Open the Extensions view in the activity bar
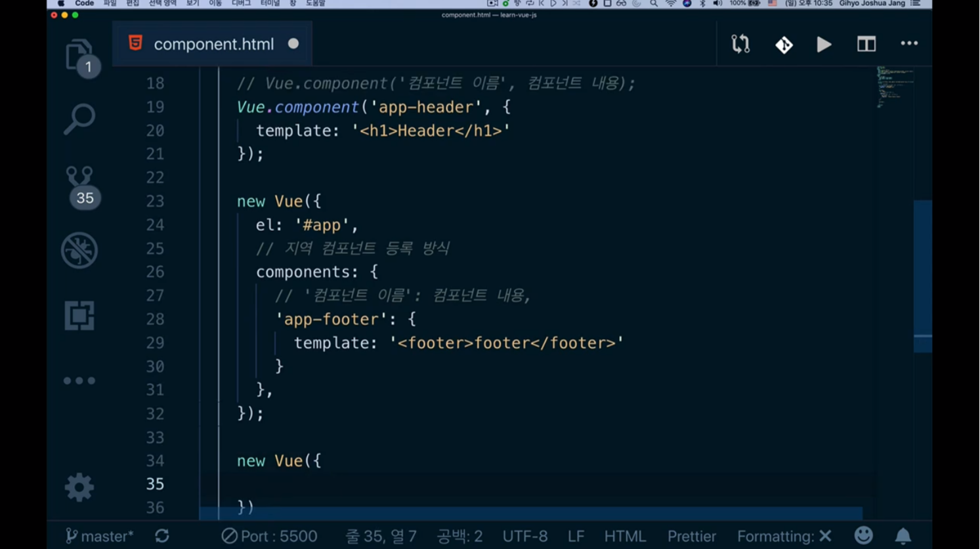Image resolution: width=980 pixels, height=549 pixels. pyautogui.click(x=79, y=316)
